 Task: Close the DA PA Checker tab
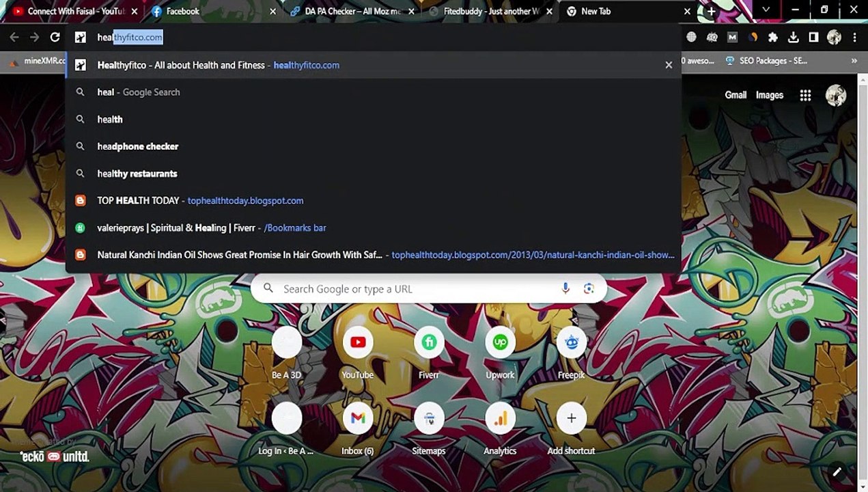pyautogui.click(x=412, y=12)
